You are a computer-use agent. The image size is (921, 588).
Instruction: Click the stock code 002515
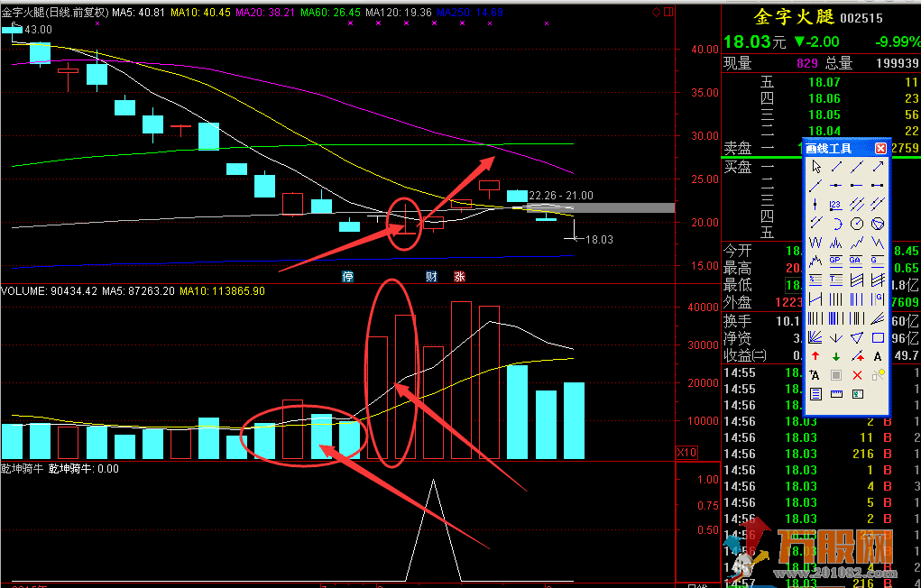(861, 18)
